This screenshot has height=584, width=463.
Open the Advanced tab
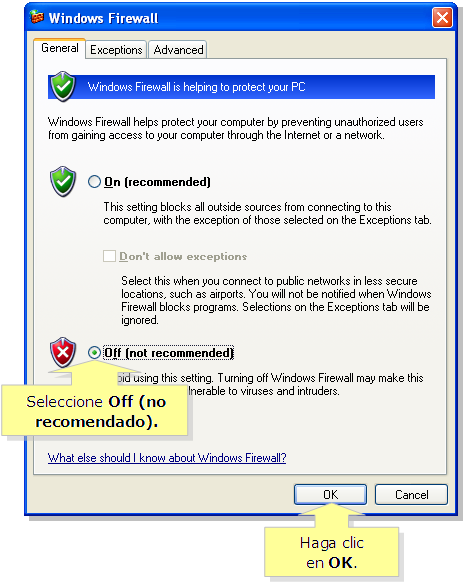coord(178,50)
